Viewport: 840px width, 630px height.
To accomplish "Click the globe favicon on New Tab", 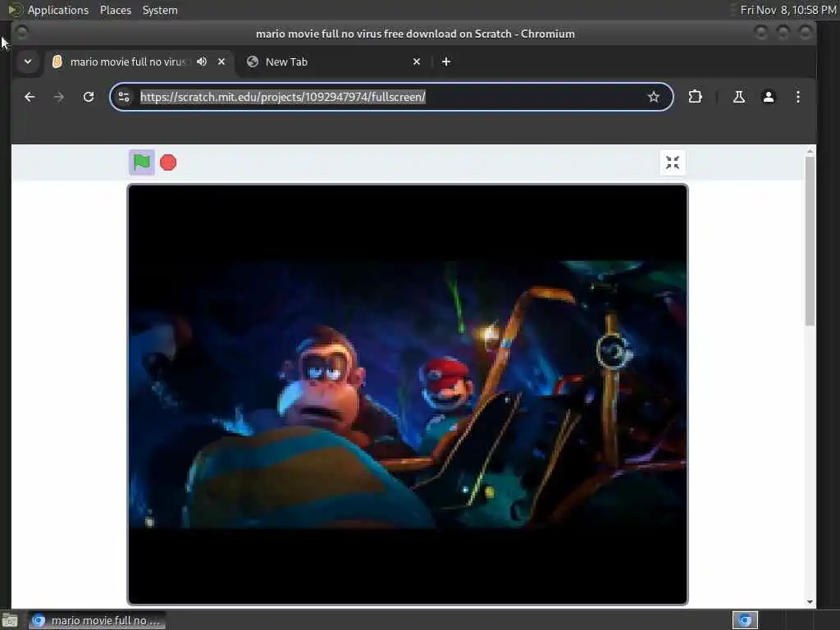I will pyautogui.click(x=253, y=62).
